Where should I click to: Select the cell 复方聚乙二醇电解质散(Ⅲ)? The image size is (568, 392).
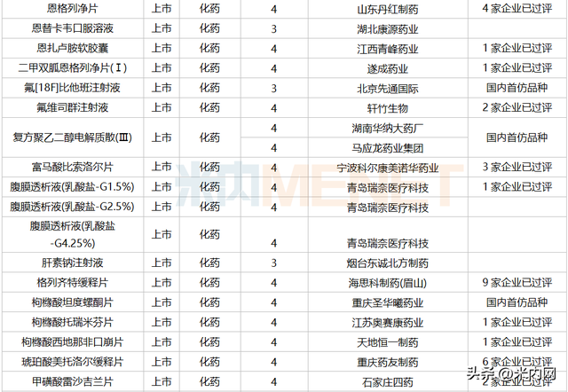pos(73,137)
